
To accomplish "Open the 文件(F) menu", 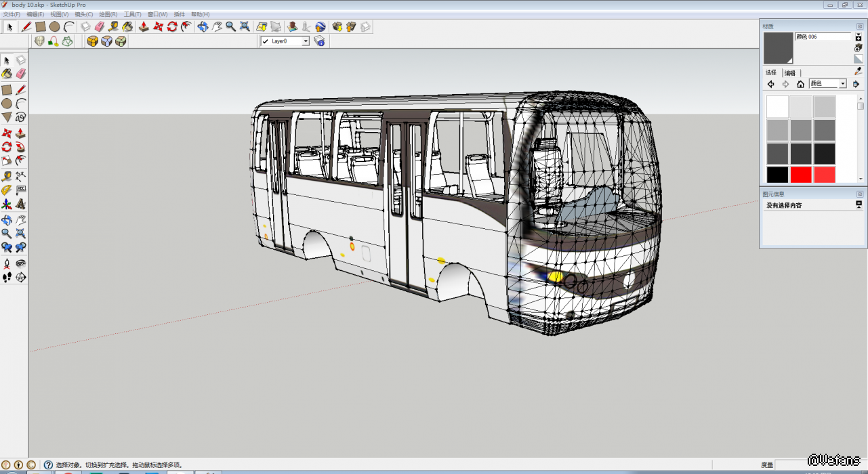I will click(12, 14).
